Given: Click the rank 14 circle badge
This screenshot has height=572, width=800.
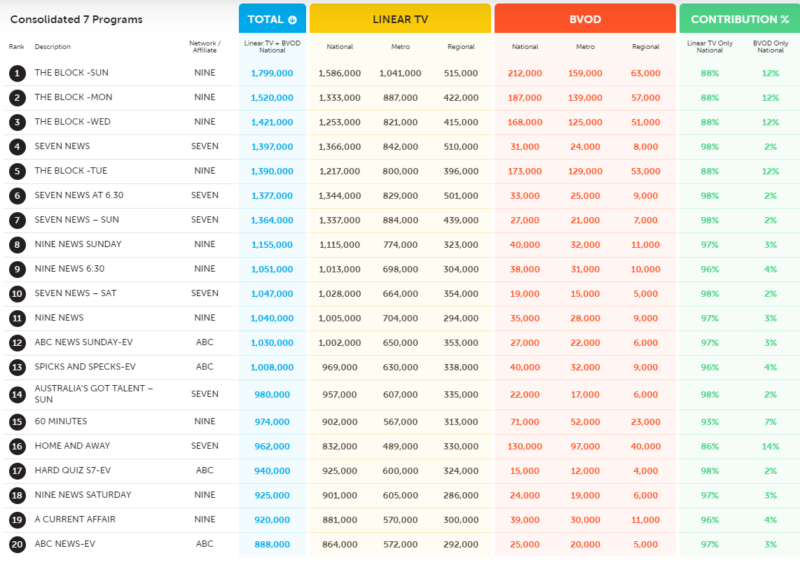Looking at the screenshot, I should point(17,394).
